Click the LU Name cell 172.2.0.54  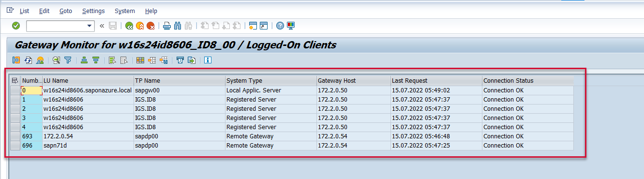88,136
